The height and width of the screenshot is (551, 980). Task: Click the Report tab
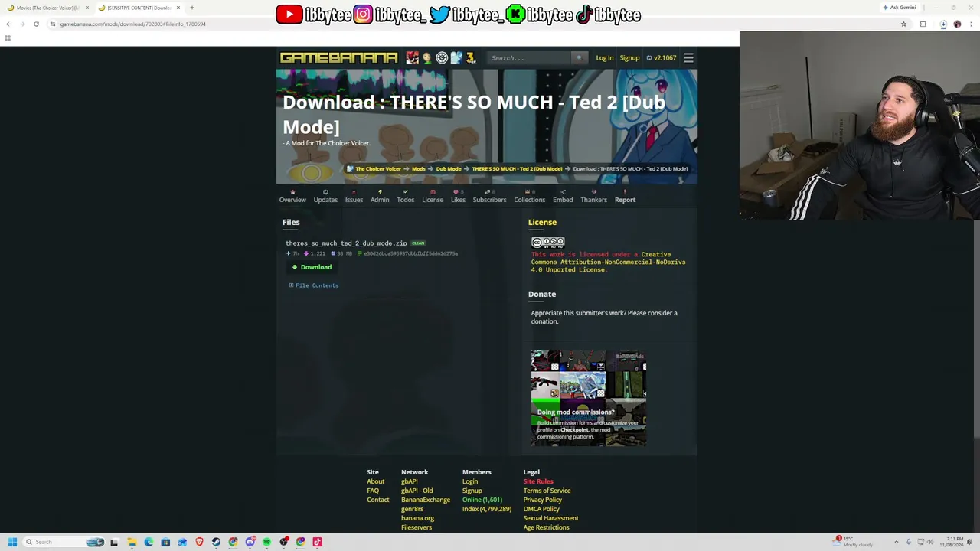(x=625, y=197)
